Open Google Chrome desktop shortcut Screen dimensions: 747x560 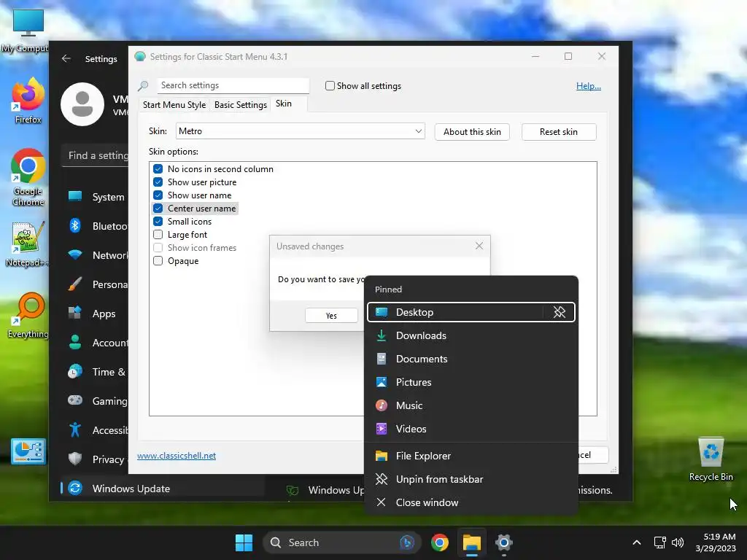click(28, 177)
